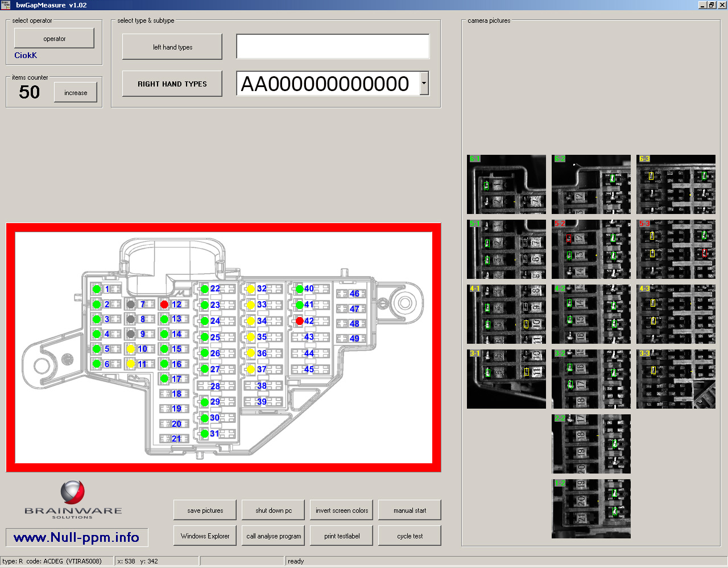This screenshot has width=728, height=568.
Task: Click the red indicator at fuse 42
Action: click(300, 321)
